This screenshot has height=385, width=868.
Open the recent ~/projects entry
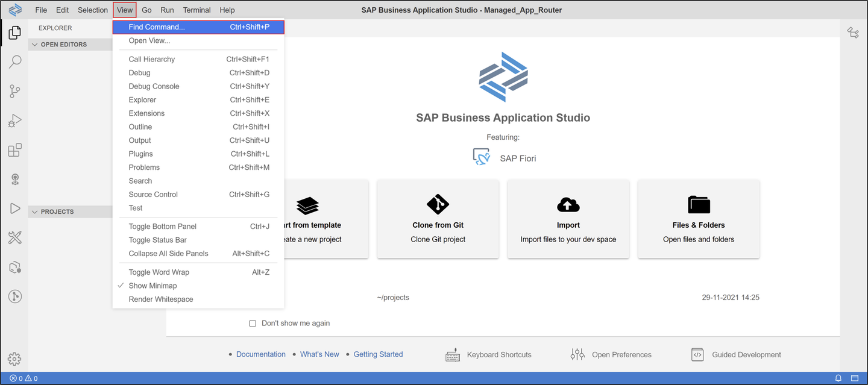(x=393, y=298)
